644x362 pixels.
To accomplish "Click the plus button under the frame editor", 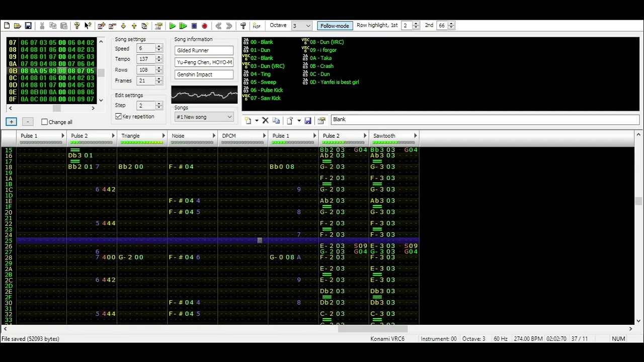I will (x=11, y=122).
